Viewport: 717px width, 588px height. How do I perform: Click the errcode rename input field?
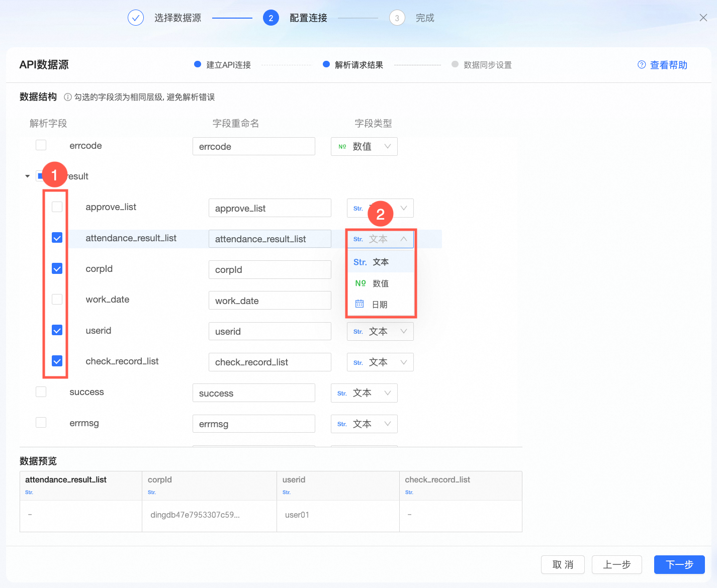click(x=254, y=146)
